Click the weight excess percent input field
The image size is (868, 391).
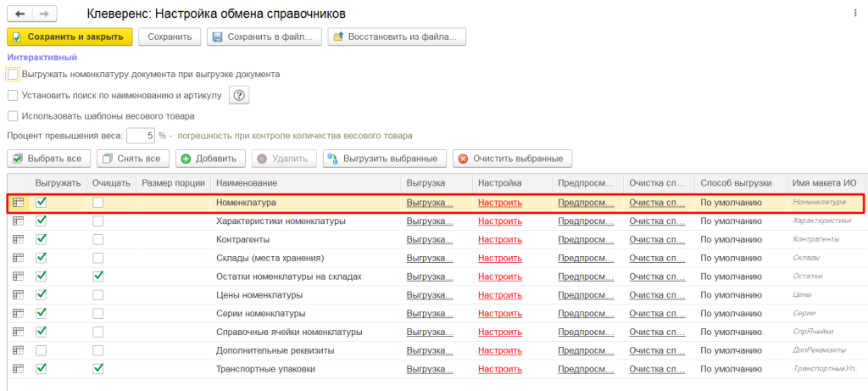click(x=140, y=136)
